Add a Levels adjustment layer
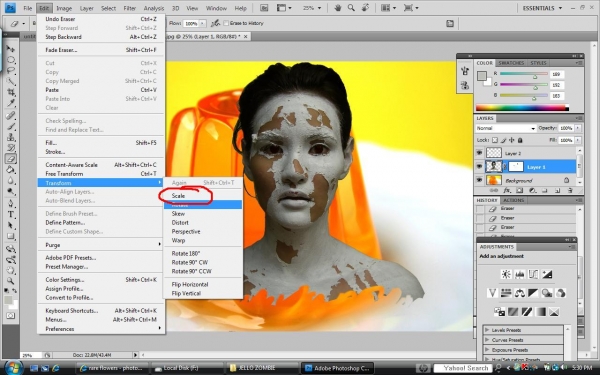Image resolution: width=600 pixels, height=375 pixels. [520, 274]
